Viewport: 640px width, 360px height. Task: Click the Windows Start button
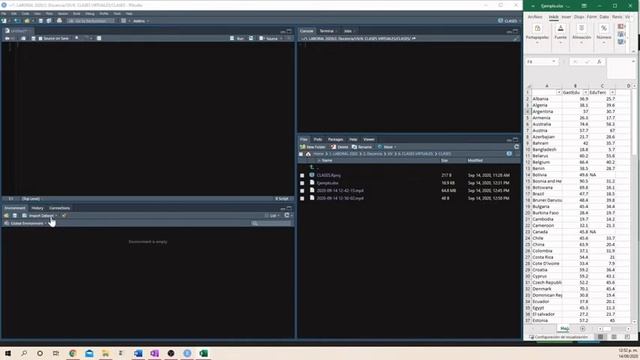(x=8, y=353)
